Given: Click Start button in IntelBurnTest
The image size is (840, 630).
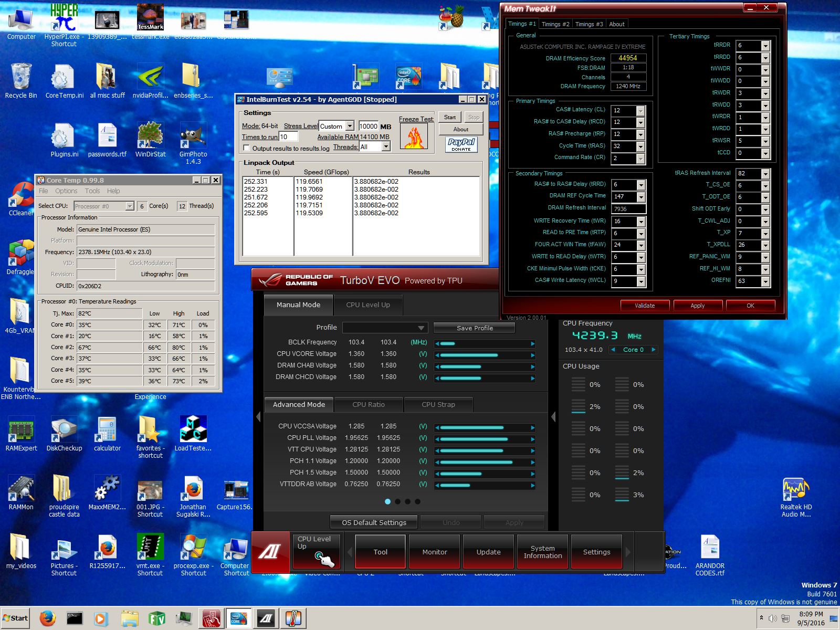Looking at the screenshot, I should click(x=450, y=117).
